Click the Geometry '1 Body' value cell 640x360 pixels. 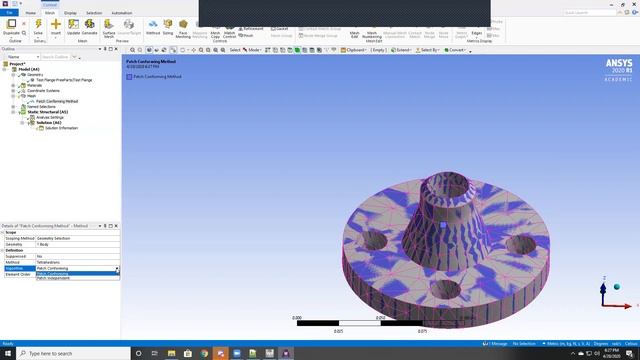pyautogui.click(x=78, y=244)
